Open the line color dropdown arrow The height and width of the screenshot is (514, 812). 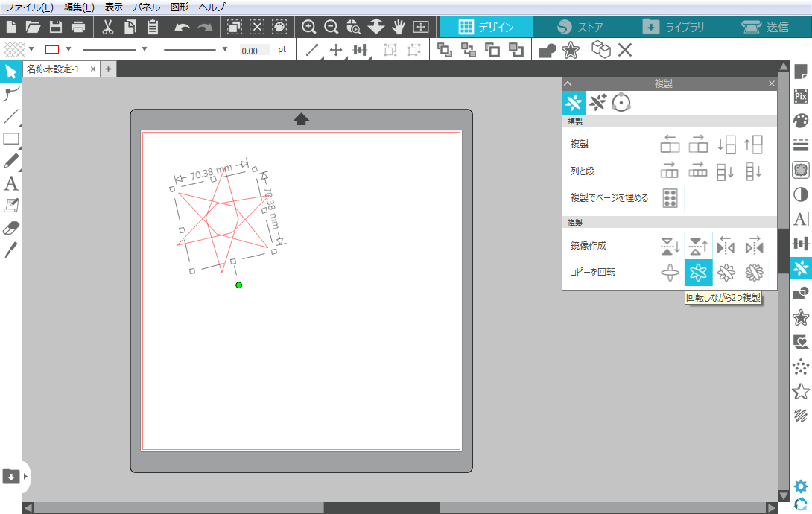coord(69,50)
